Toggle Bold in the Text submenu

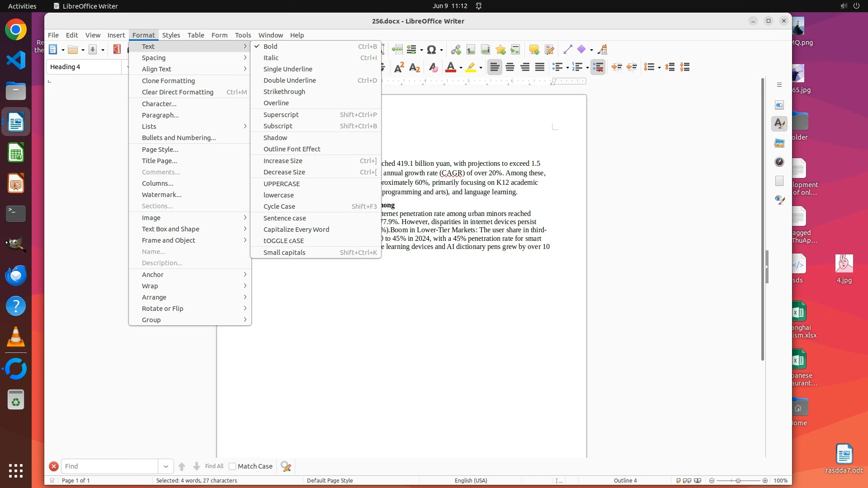click(x=270, y=47)
